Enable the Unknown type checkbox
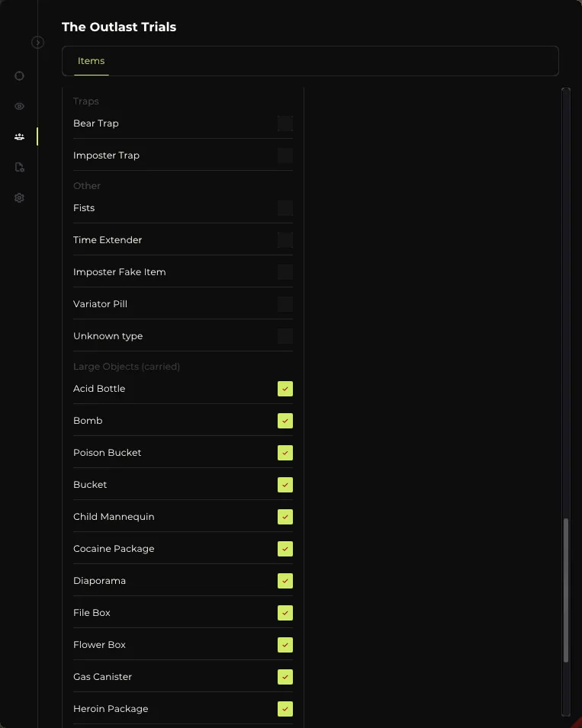Image resolution: width=582 pixels, height=728 pixels. 285,336
